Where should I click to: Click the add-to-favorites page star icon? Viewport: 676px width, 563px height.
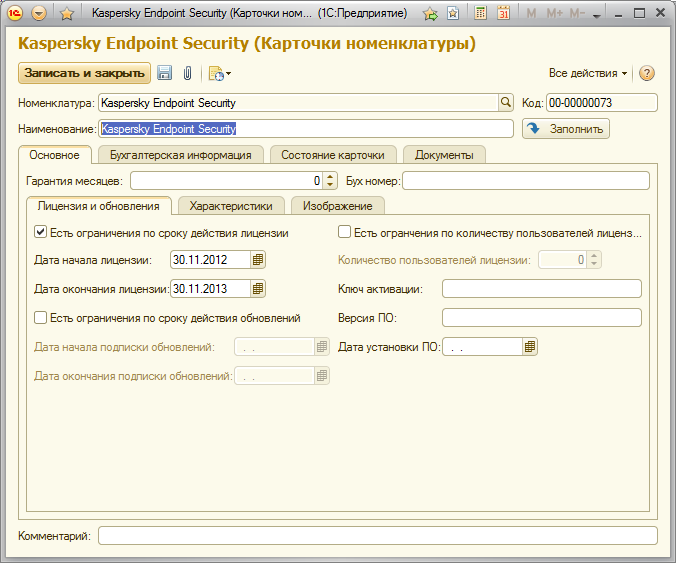click(453, 13)
